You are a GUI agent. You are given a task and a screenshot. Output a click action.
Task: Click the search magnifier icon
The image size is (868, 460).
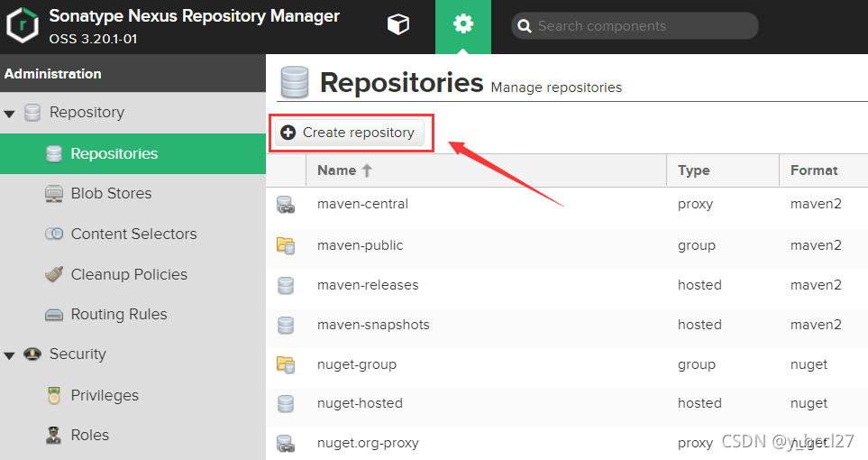click(524, 26)
